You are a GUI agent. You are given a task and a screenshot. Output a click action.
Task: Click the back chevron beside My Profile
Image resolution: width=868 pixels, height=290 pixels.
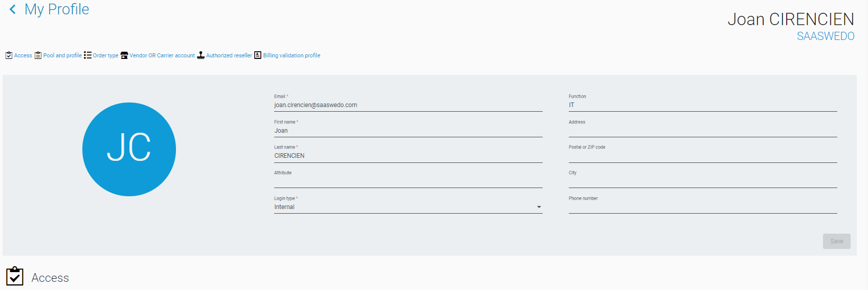(13, 10)
